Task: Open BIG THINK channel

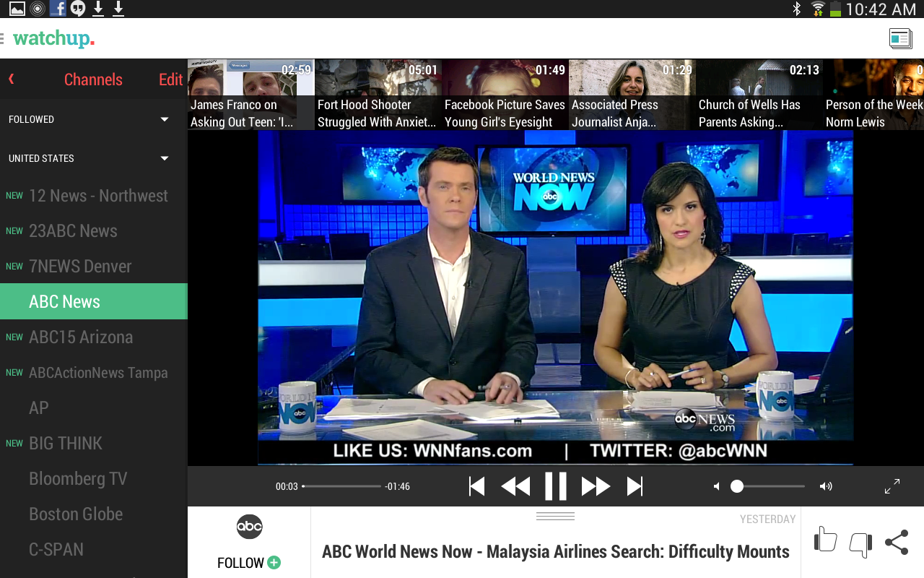Action: pyautogui.click(x=94, y=444)
